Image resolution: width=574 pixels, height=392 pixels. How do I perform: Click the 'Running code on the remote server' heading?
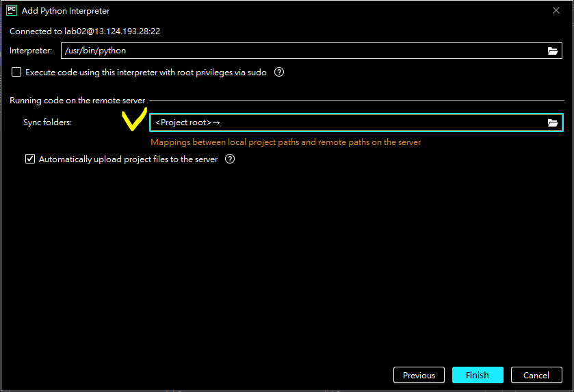pos(77,101)
